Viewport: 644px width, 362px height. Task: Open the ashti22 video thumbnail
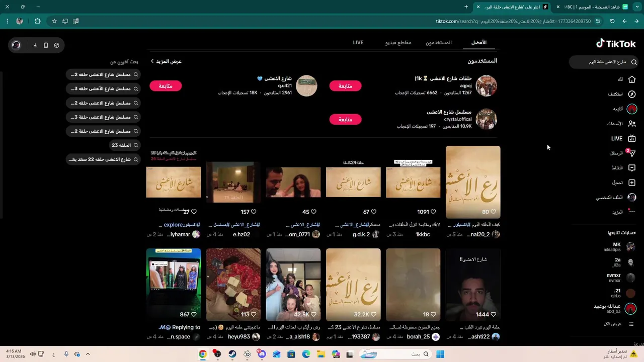[473, 285]
